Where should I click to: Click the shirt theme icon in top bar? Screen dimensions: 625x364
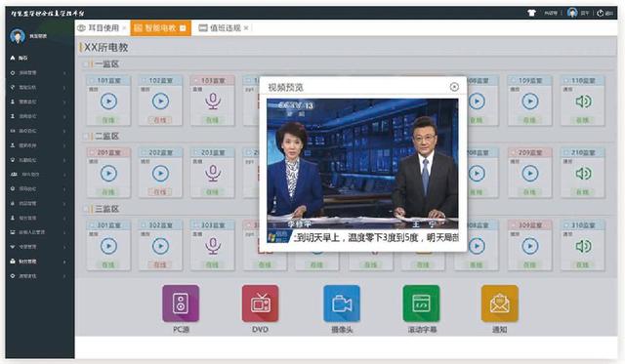pyautogui.click(x=531, y=13)
